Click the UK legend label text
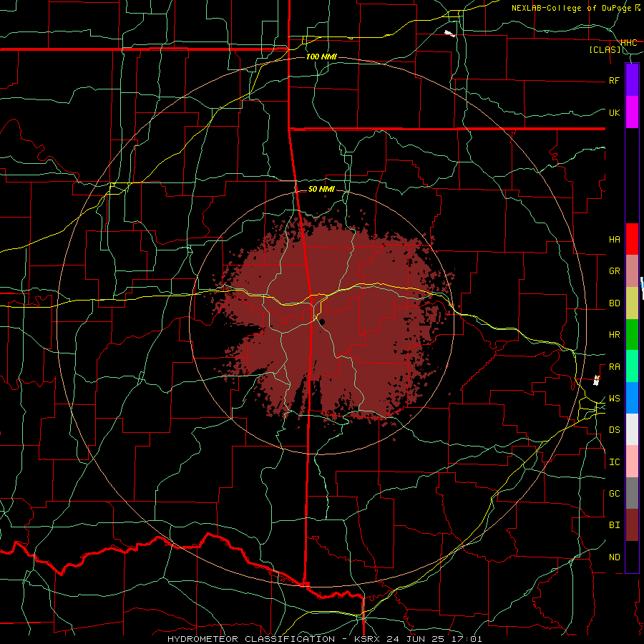Screen dimensions: 644x644 614,112
